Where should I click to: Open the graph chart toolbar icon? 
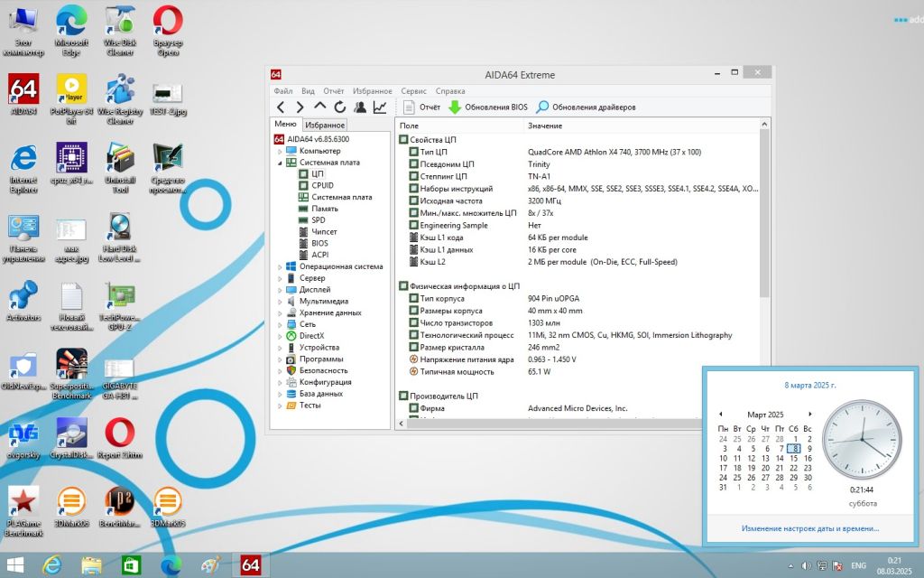(380, 107)
